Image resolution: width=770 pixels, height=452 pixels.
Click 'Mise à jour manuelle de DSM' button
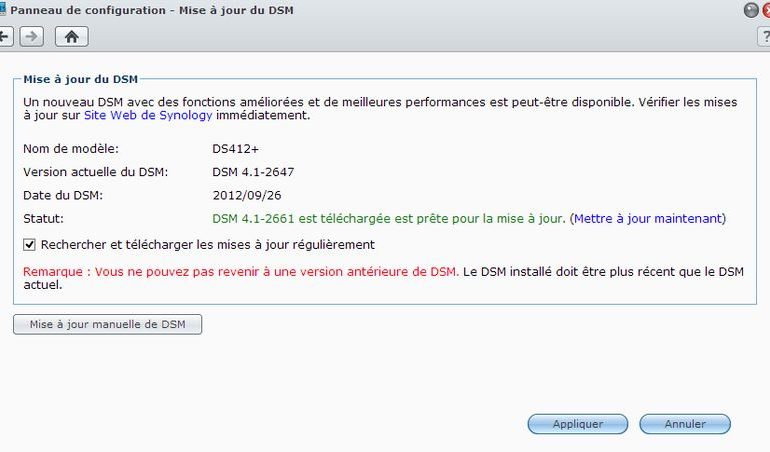point(108,324)
